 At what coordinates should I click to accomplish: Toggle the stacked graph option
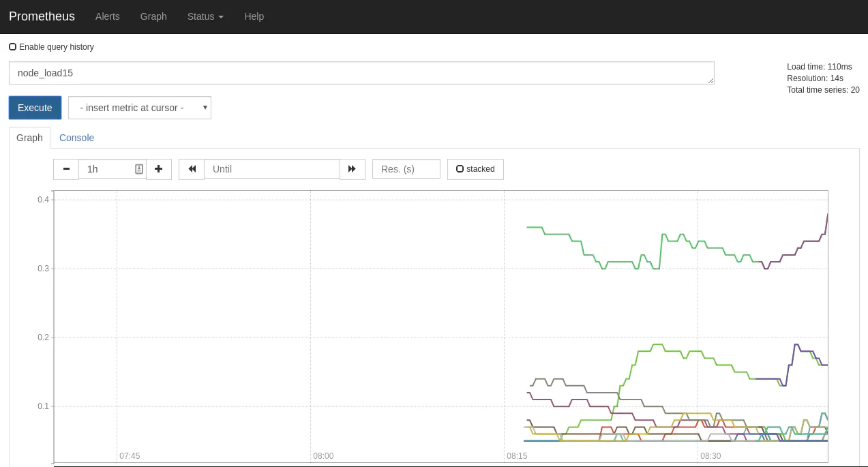[475, 169]
